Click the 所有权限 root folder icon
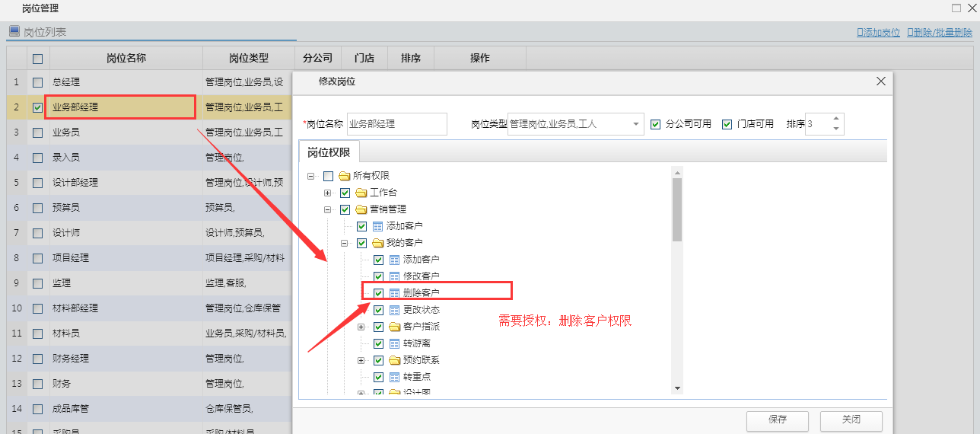This screenshot has width=980, height=434. 345,176
